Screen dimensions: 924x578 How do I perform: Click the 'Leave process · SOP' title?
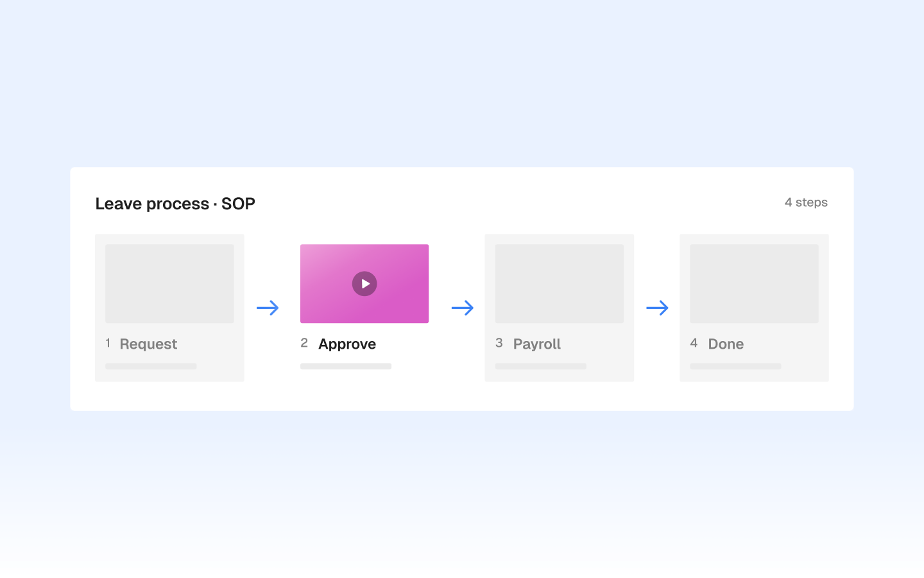click(x=175, y=204)
